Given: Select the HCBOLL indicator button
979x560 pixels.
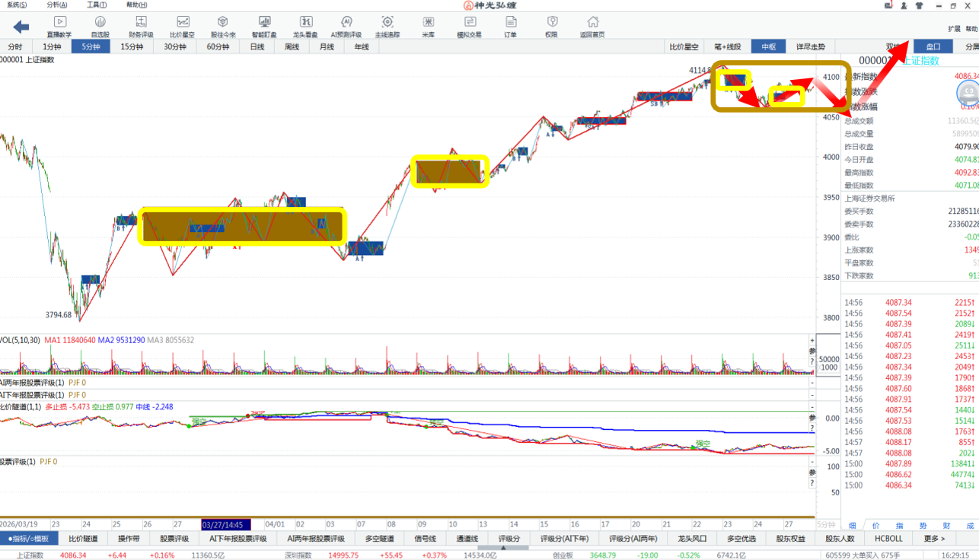Looking at the screenshot, I should (888, 539).
